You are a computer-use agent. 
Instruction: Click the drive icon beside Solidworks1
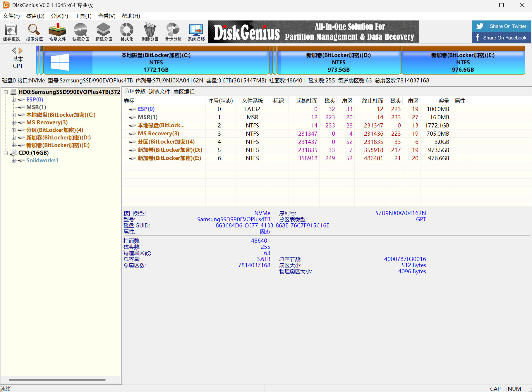pyautogui.click(x=21, y=160)
